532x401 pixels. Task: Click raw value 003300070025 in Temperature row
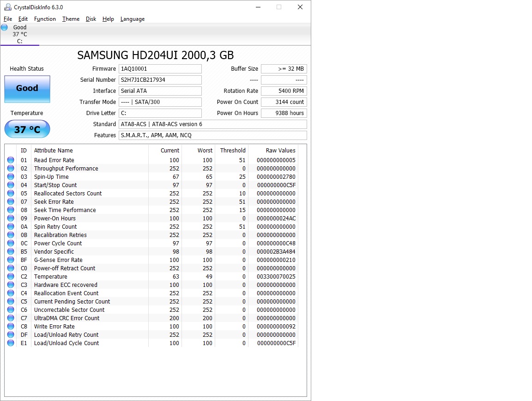276,277
